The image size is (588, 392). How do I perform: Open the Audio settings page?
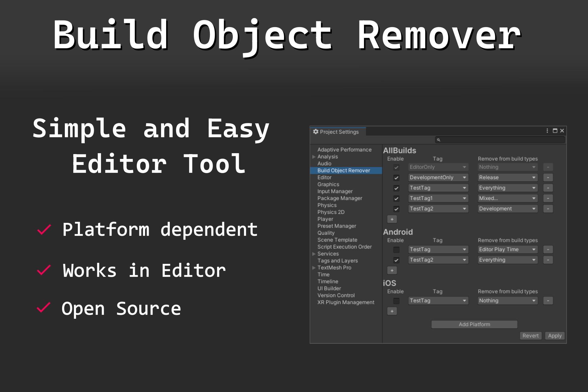[324, 164]
